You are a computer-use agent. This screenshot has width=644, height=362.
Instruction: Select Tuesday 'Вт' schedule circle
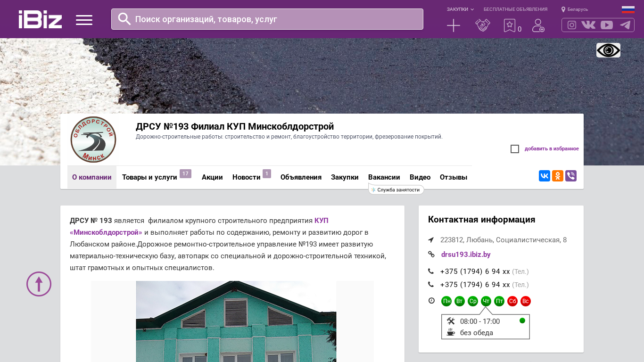[x=460, y=301]
